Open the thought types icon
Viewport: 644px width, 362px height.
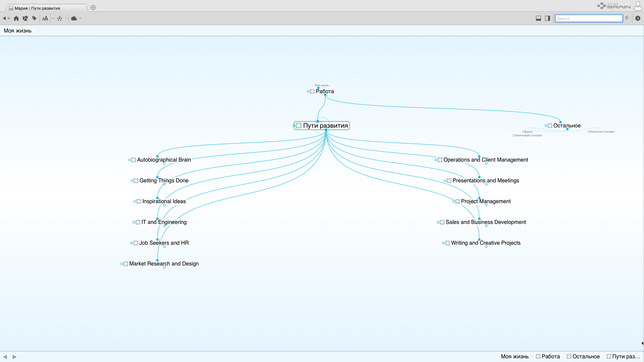pos(25,18)
